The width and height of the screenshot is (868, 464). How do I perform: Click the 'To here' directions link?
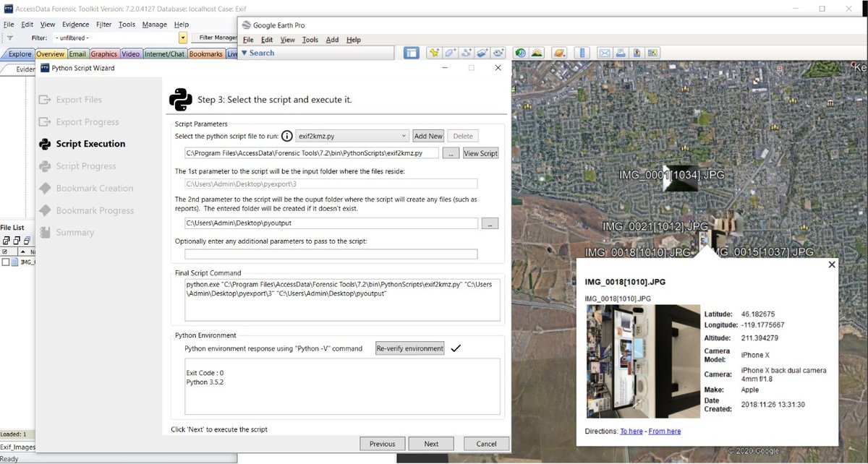(631, 431)
